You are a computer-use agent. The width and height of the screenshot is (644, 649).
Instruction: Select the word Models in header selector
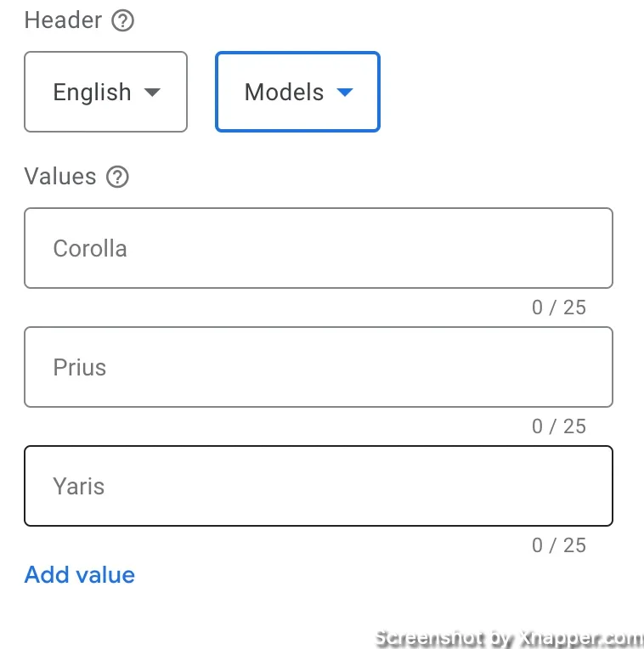[x=284, y=92]
